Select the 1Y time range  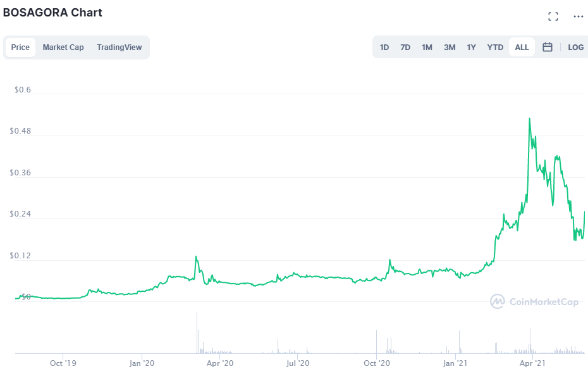click(471, 47)
